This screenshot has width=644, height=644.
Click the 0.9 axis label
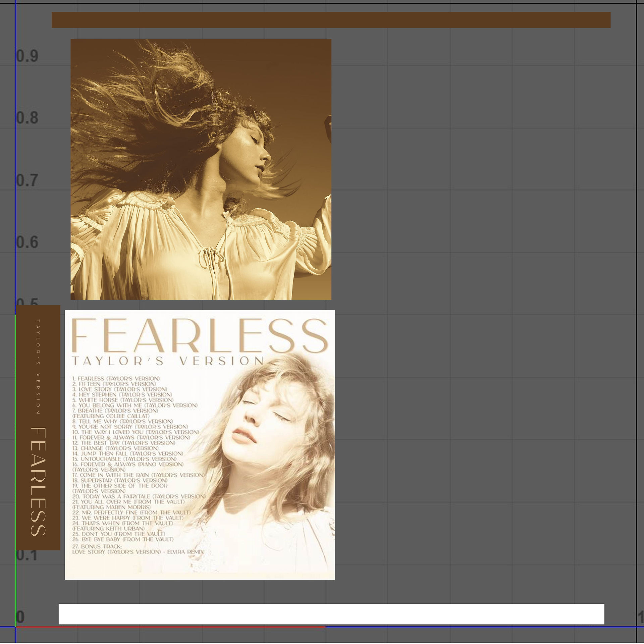(27, 56)
